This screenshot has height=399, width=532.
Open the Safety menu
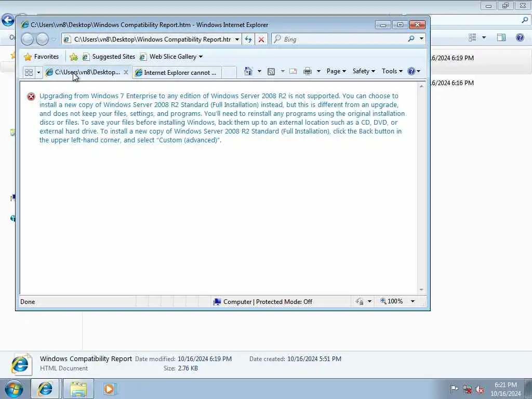[x=364, y=71]
